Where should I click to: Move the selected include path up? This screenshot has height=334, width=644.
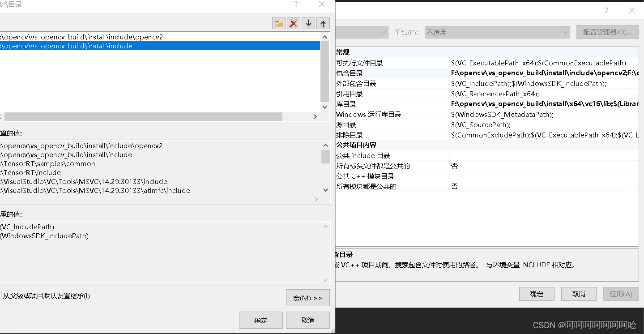(x=323, y=23)
